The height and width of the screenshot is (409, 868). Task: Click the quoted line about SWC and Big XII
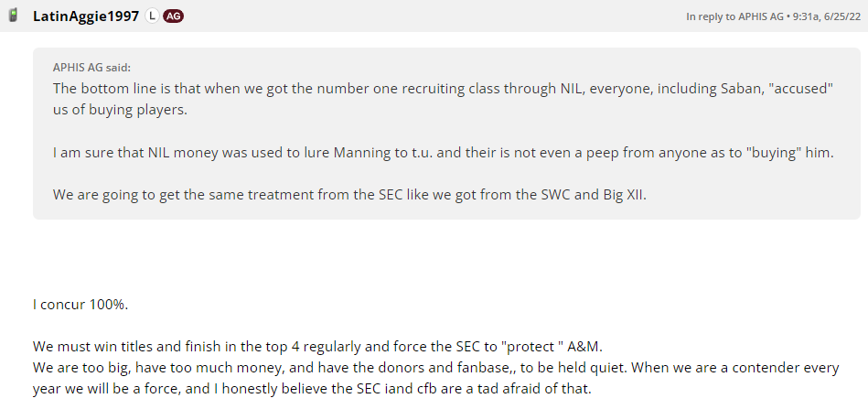pos(348,194)
